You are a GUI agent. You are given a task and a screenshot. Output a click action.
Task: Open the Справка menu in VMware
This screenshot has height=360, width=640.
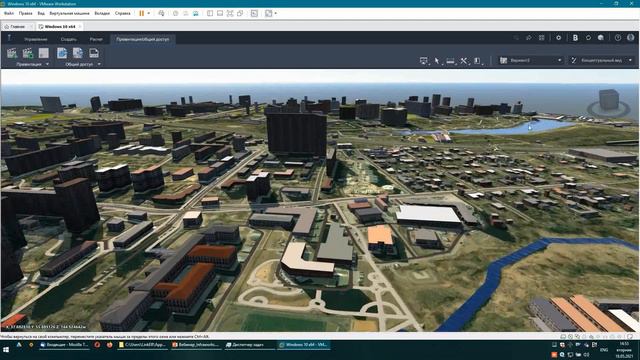coord(122,13)
